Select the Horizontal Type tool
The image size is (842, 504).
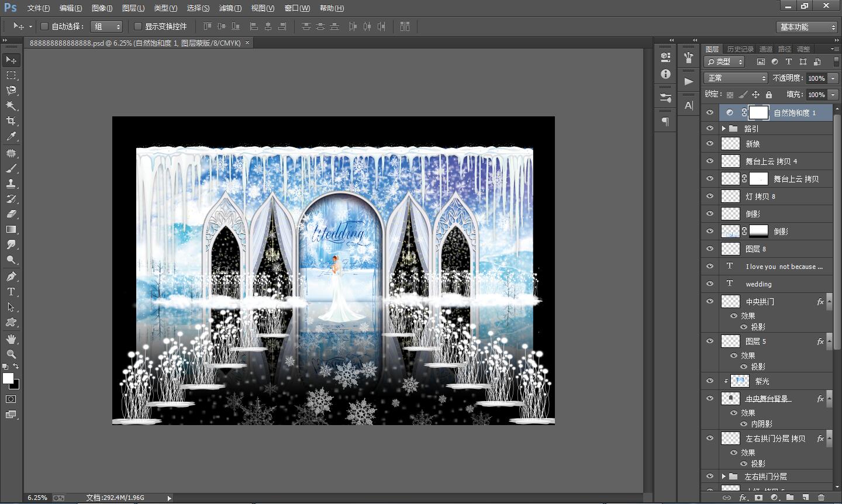(11, 291)
